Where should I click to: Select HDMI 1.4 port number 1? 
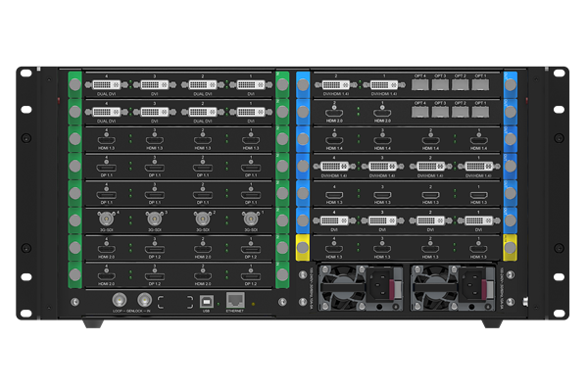click(x=478, y=141)
